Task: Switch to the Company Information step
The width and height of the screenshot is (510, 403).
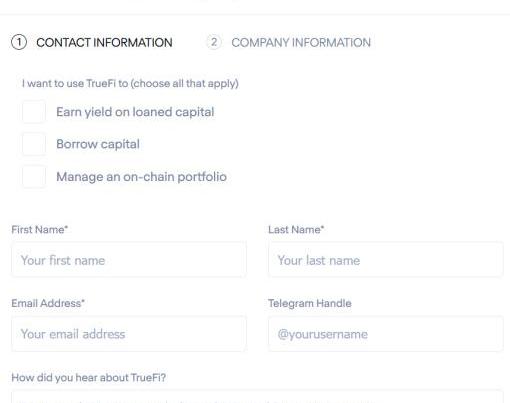Action: click(301, 43)
